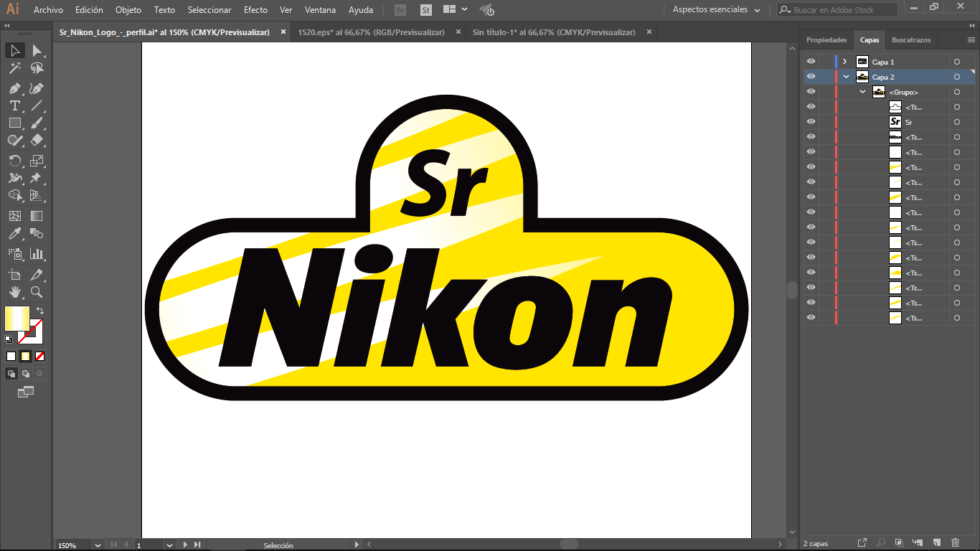Open status bar Selección flyout arrow
The width and height of the screenshot is (980, 551).
(357, 545)
